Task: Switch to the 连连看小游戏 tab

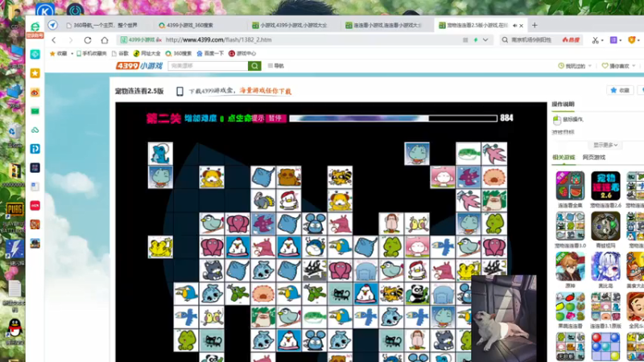Action: (384, 26)
